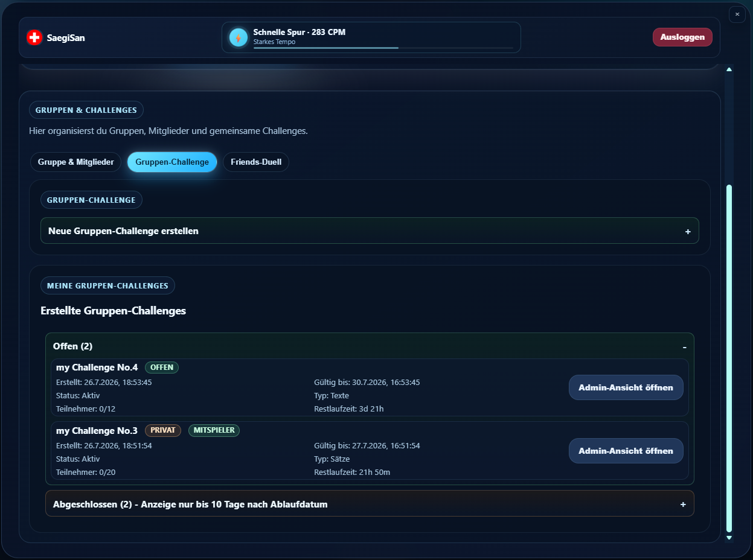The height and width of the screenshot is (560, 753).
Task: Click the 'PRIVAT' badge on Challenge No.3
Action: [x=162, y=430]
